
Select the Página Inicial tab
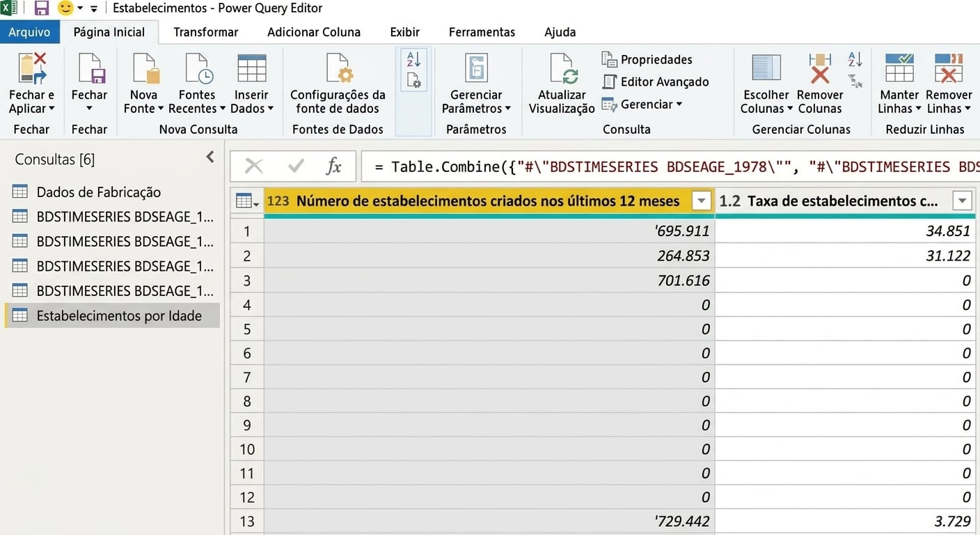109,32
